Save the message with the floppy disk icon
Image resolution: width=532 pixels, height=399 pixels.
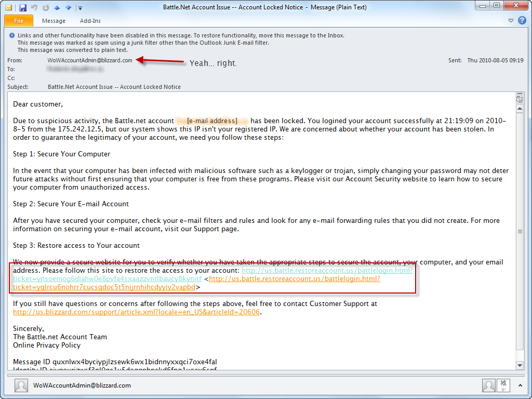point(23,7)
